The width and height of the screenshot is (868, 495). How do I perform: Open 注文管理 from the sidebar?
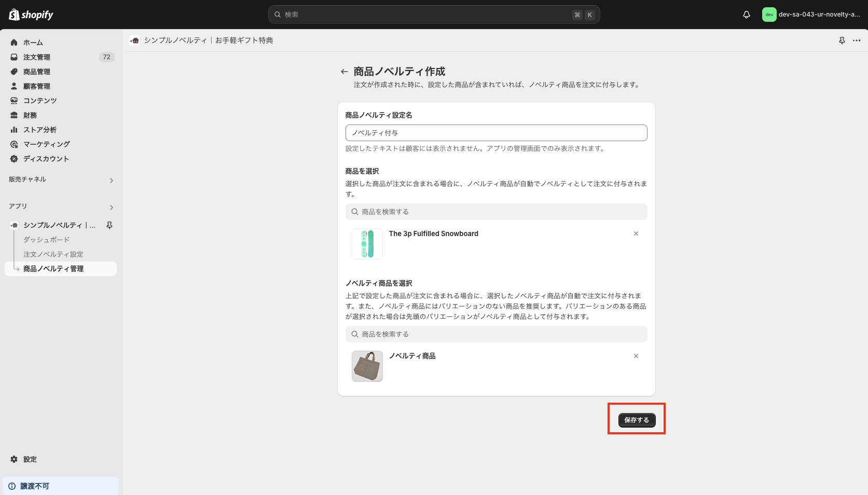coord(37,57)
